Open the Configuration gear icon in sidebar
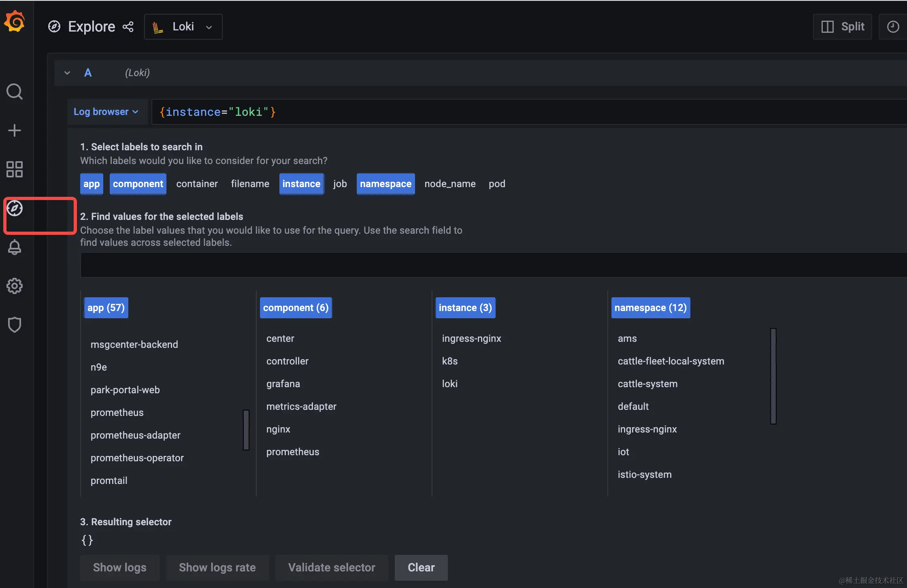 (x=15, y=286)
